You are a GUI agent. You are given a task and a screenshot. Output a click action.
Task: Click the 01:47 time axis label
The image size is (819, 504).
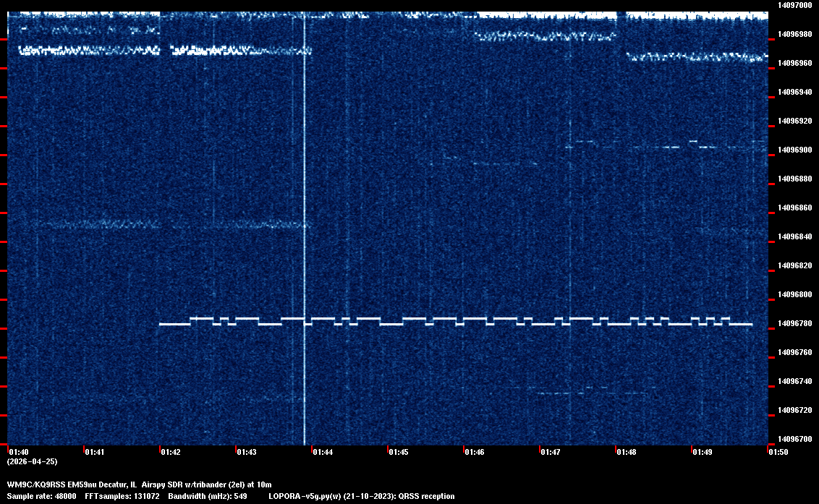tap(551, 452)
